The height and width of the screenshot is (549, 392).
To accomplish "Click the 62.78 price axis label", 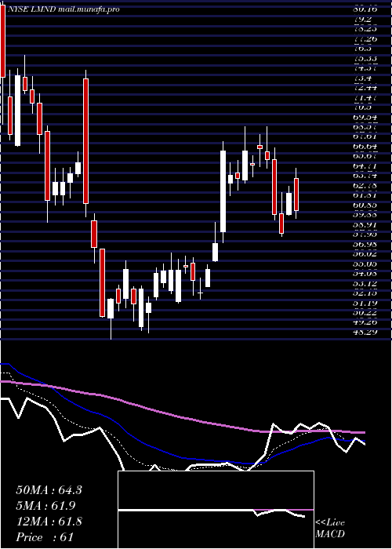I will (365, 185).
